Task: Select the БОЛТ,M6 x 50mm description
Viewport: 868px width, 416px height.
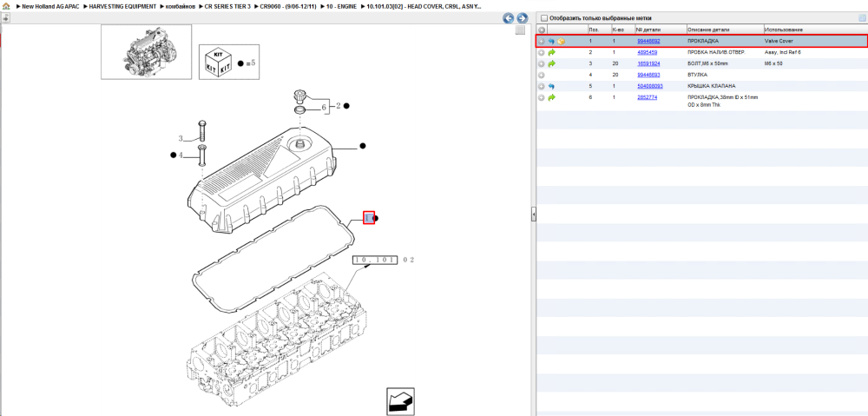Action: point(708,63)
